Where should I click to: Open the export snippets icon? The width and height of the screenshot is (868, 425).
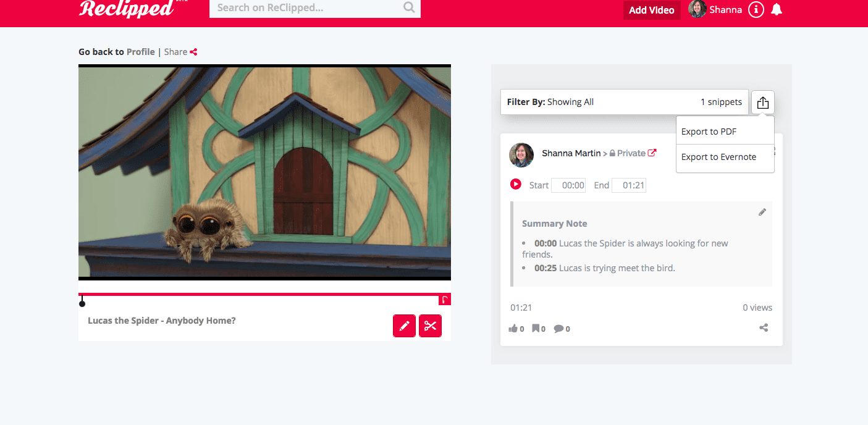point(763,103)
